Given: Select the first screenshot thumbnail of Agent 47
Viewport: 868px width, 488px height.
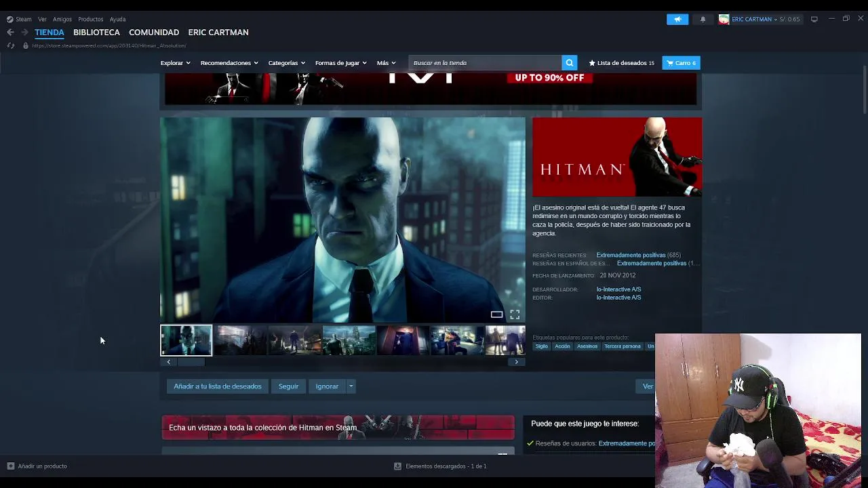Looking at the screenshot, I should click(x=186, y=340).
